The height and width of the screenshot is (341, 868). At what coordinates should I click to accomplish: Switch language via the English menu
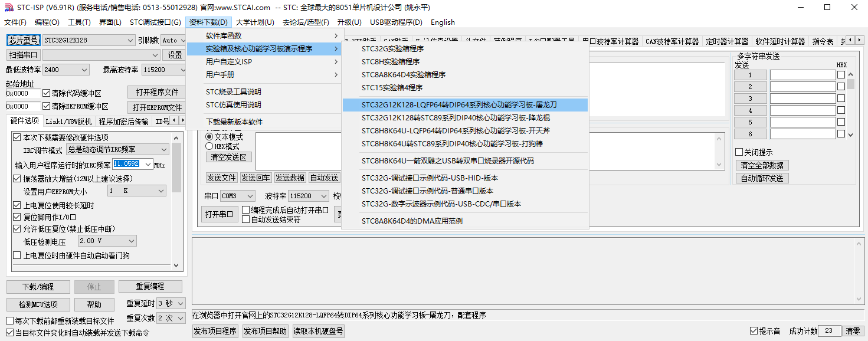(443, 22)
